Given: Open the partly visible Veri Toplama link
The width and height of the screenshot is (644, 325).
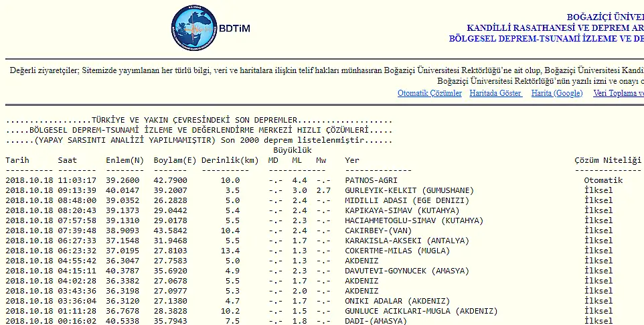Looking at the screenshot, I should click(x=619, y=93).
